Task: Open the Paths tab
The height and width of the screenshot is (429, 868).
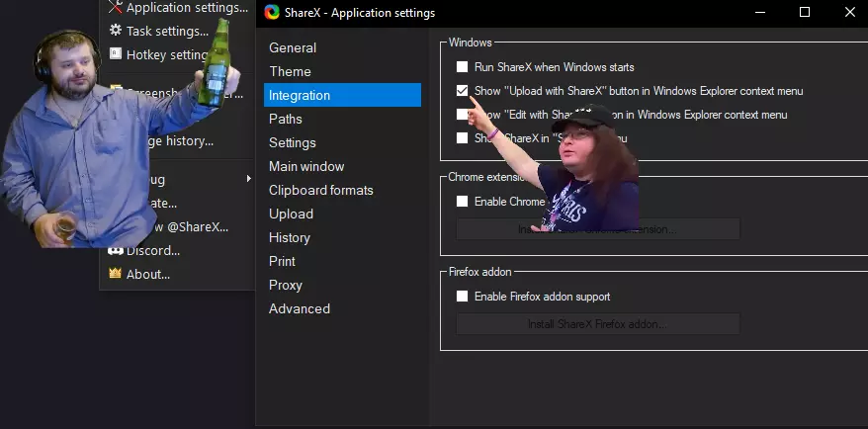Action: pos(342,119)
